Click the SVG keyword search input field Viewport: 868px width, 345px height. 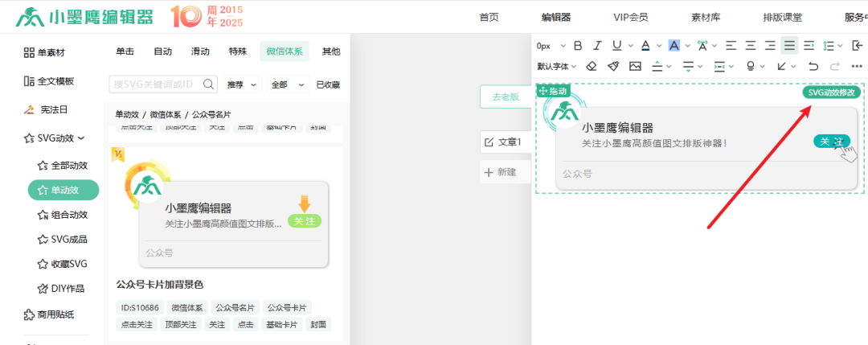coord(155,84)
